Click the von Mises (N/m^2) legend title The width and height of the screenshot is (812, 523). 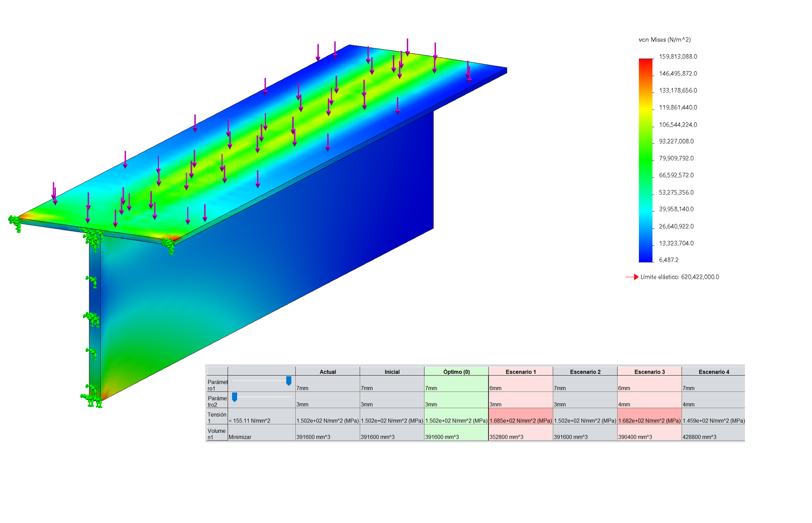(664, 40)
